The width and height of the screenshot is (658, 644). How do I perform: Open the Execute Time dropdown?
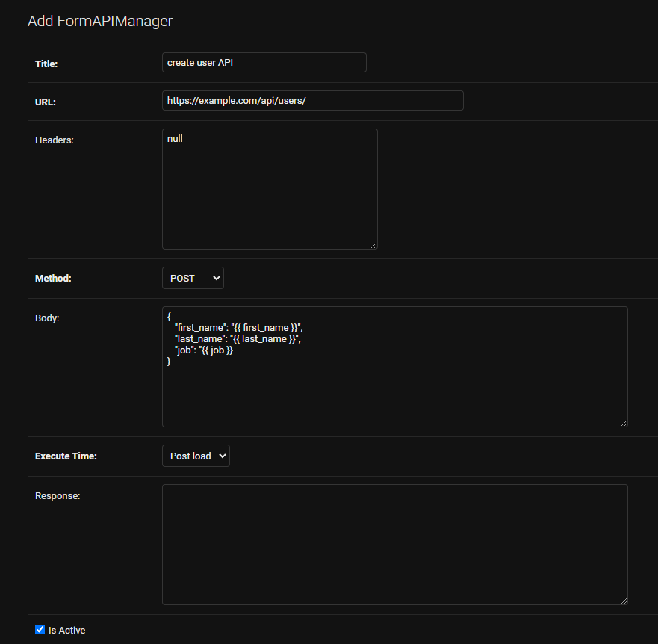point(196,456)
